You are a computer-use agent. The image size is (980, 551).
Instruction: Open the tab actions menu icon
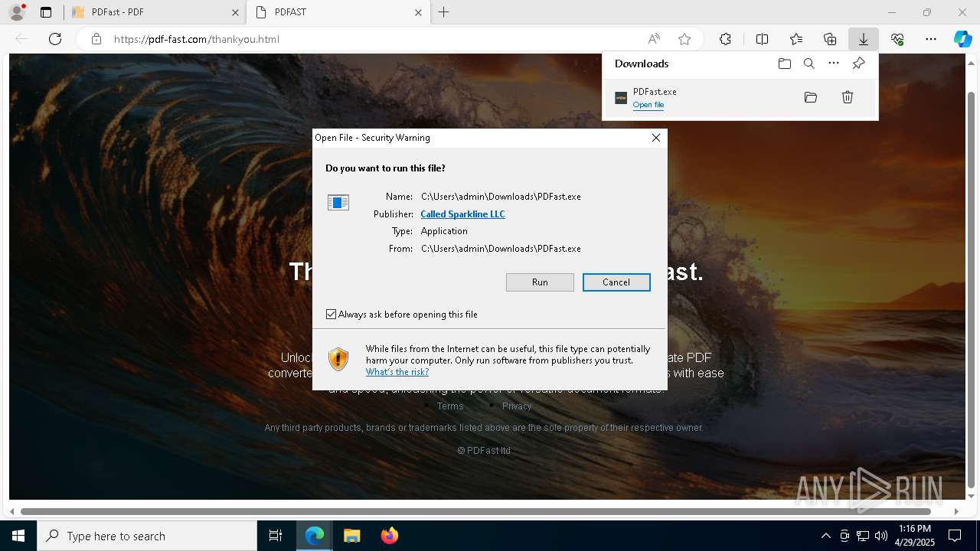pos(46,12)
